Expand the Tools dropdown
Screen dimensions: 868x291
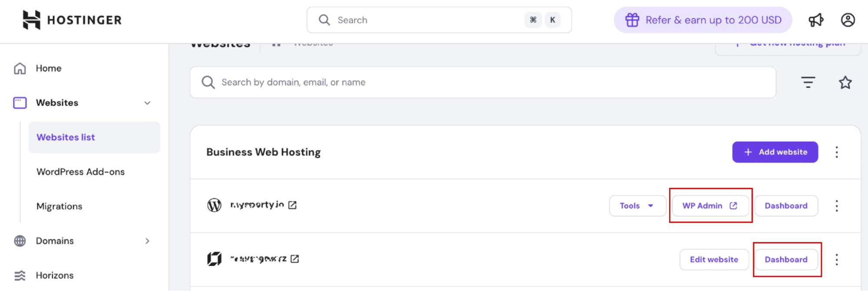click(x=637, y=206)
